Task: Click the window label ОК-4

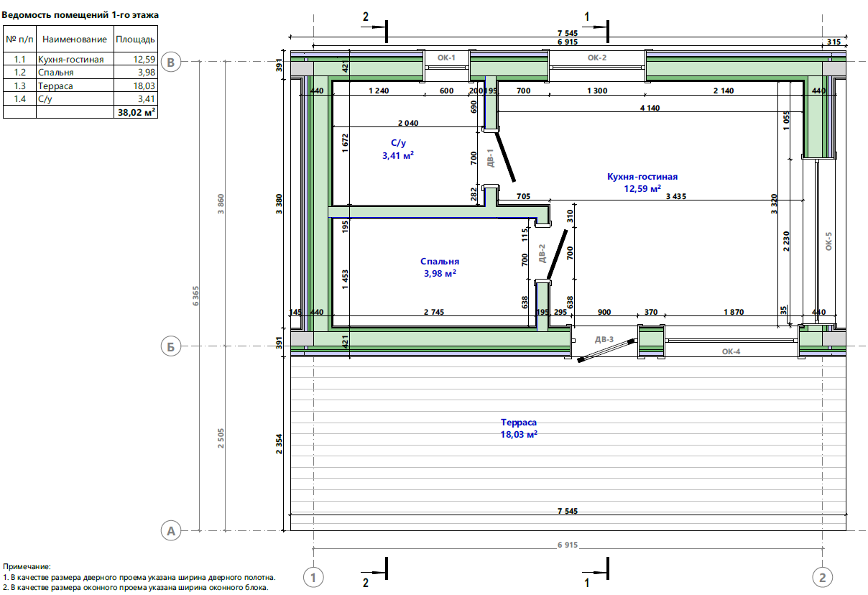Action: coord(731,351)
